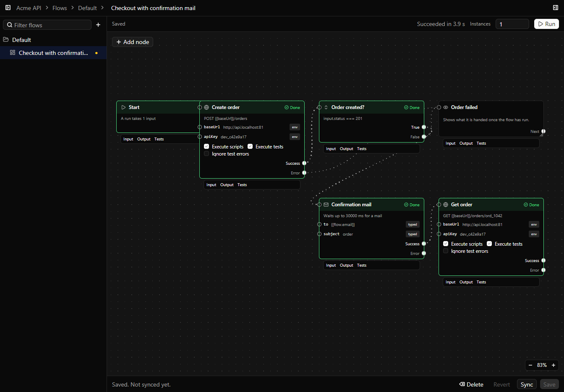
Task: Click the globe icon on Create order node
Action: [x=206, y=107]
